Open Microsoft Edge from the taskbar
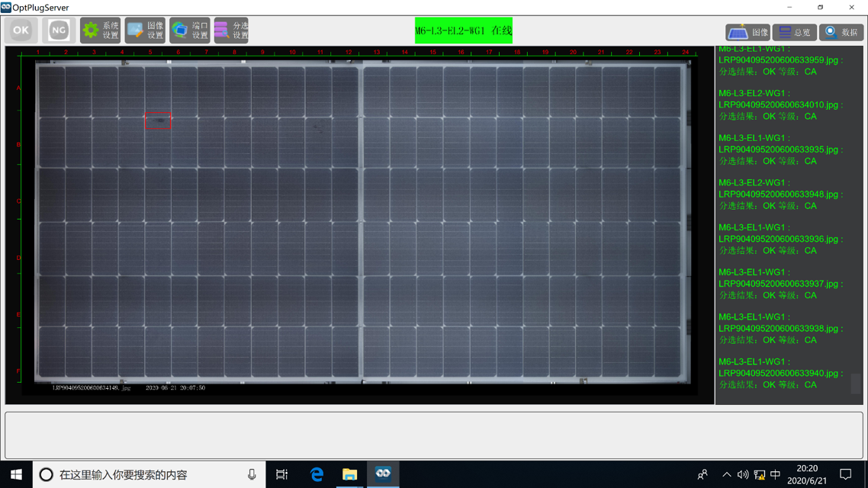Viewport: 868px width, 488px height. (x=317, y=474)
